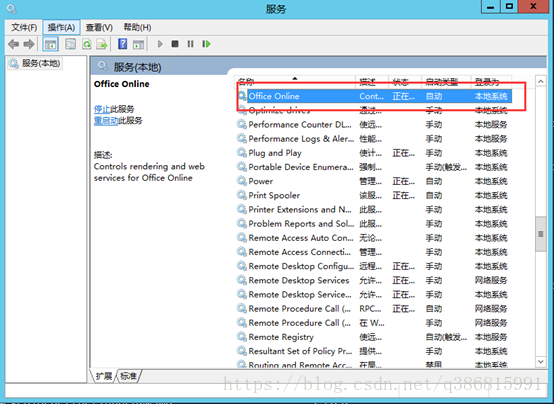
Task: Click the magnifier icon in 服务(本地) header
Action: coord(103,66)
